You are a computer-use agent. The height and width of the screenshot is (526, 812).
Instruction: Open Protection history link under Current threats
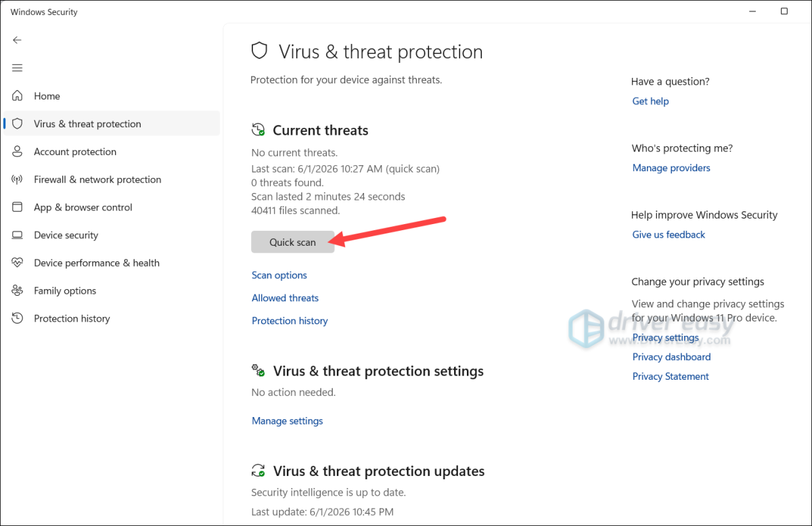(x=290, y=321)
